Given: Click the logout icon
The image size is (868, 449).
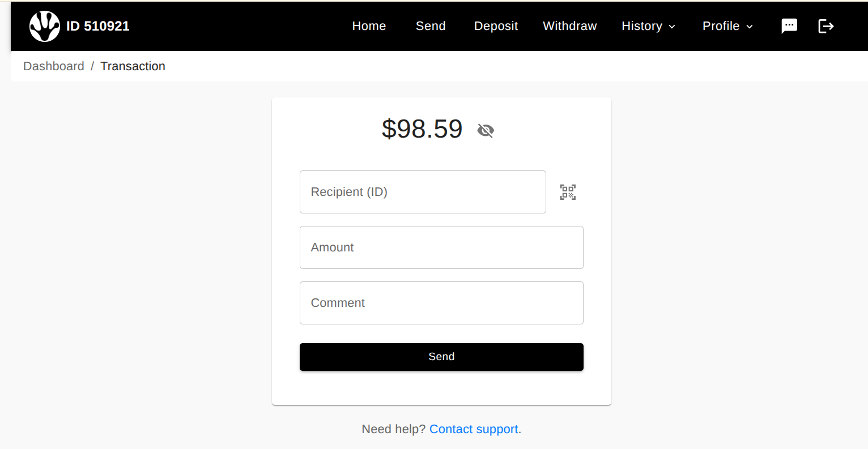Looking at the screenshot, I should 826,26.
